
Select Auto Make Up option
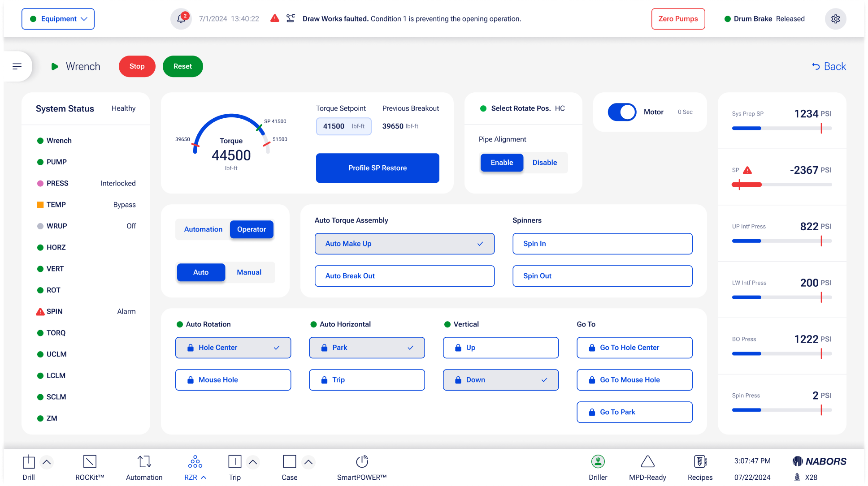(404, 244)
